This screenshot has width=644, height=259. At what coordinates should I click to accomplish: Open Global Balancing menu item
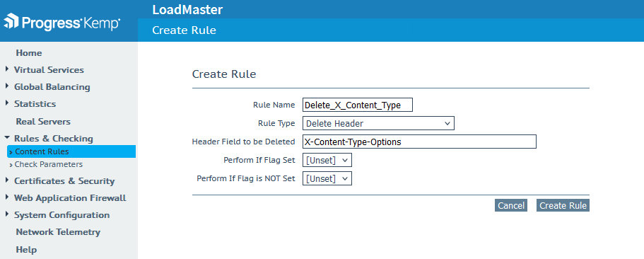click(52, 87)
